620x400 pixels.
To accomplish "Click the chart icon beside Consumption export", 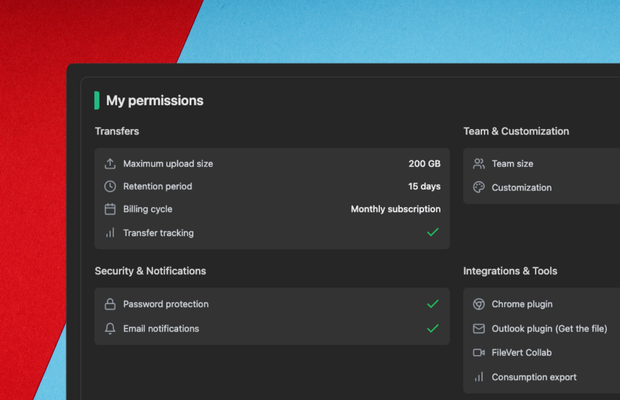I will 479,378.
